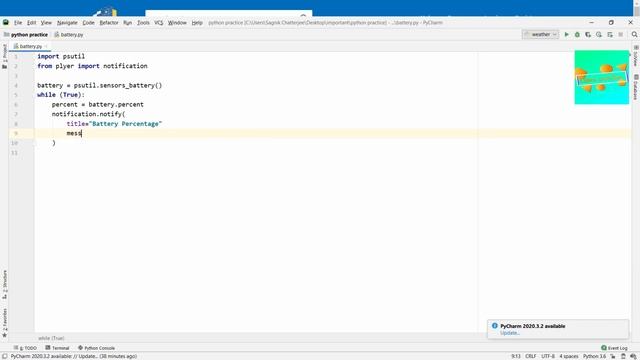The height and width of the screenshot is (360, 640).
Task: Click the while (True) breadcrumb below editor
Action: click(x=51, y=338)
